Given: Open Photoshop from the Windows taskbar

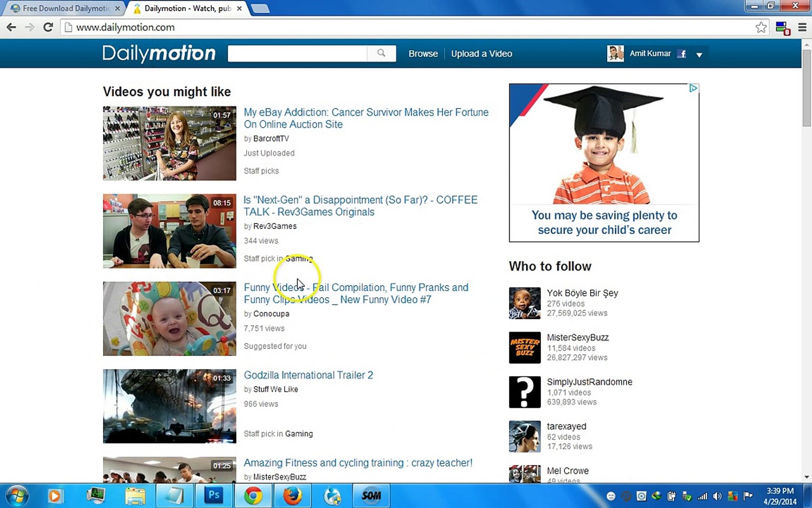Looking at the screenshot, I should tap(214, 495).
